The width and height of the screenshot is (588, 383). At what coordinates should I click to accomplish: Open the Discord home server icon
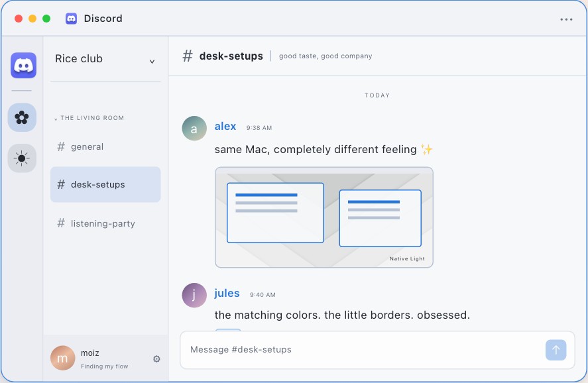point(23,65)
